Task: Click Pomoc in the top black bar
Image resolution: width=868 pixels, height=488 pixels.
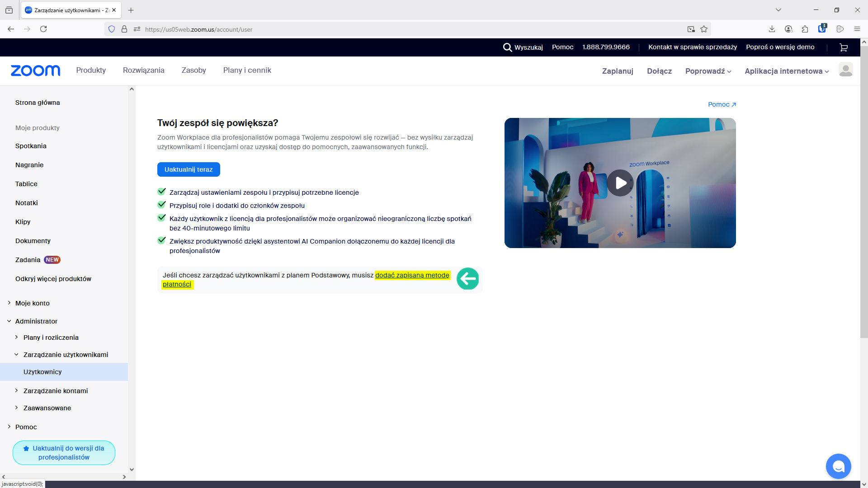Action: point(562,47)
